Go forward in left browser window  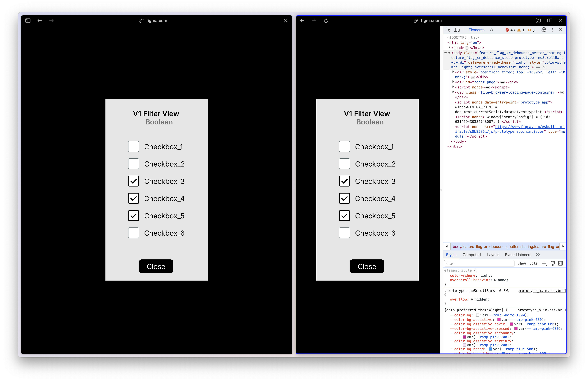tap(51, 20)
